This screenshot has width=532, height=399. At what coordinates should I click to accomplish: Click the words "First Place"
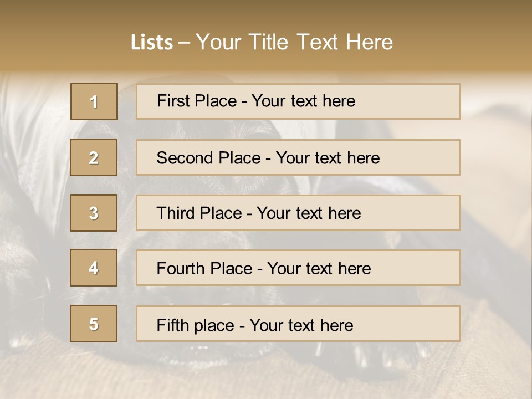(x=197, y=101)
